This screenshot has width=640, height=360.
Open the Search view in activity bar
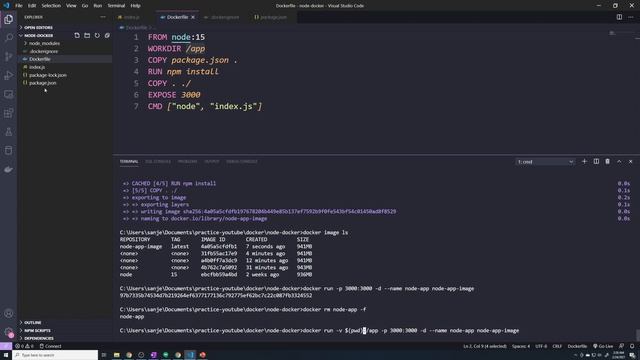(9, 38)
